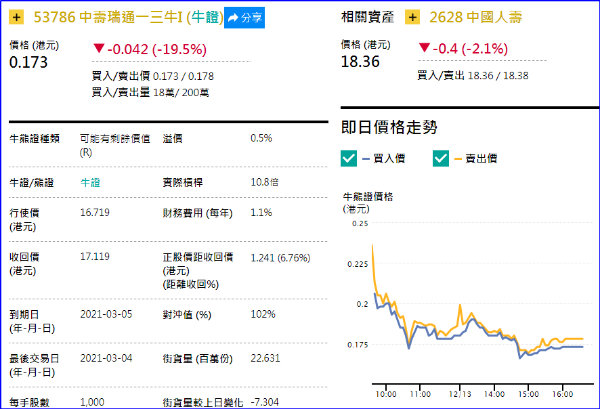Screen dimensions: 600x409
Task: Select the 街貨量 value 22.631
Action: pos(265,358)
